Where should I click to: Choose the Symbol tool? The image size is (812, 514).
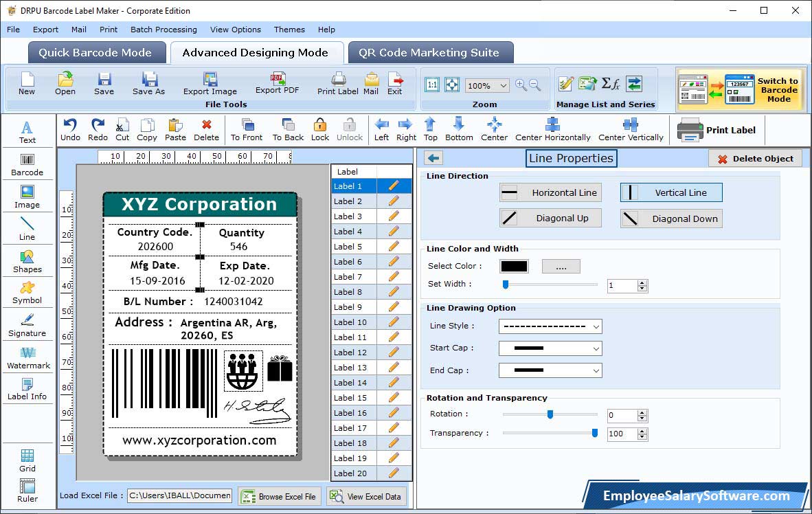27,293
